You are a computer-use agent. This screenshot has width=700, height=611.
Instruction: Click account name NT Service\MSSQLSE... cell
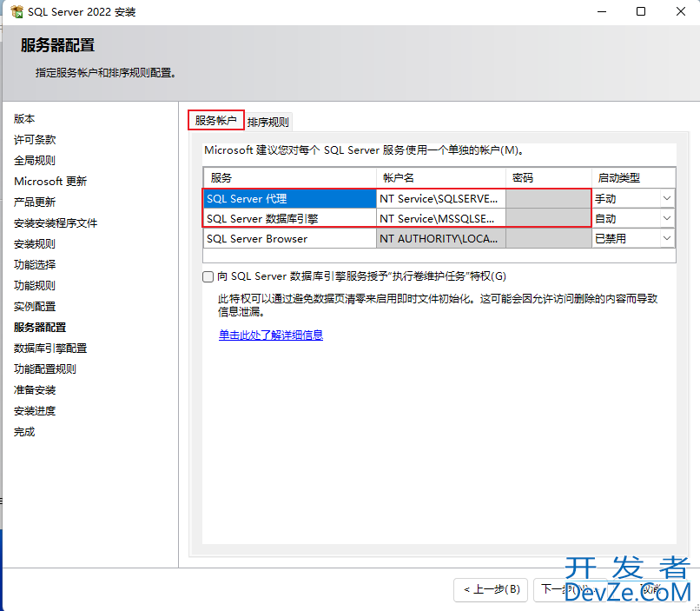(x=441, y=218)
